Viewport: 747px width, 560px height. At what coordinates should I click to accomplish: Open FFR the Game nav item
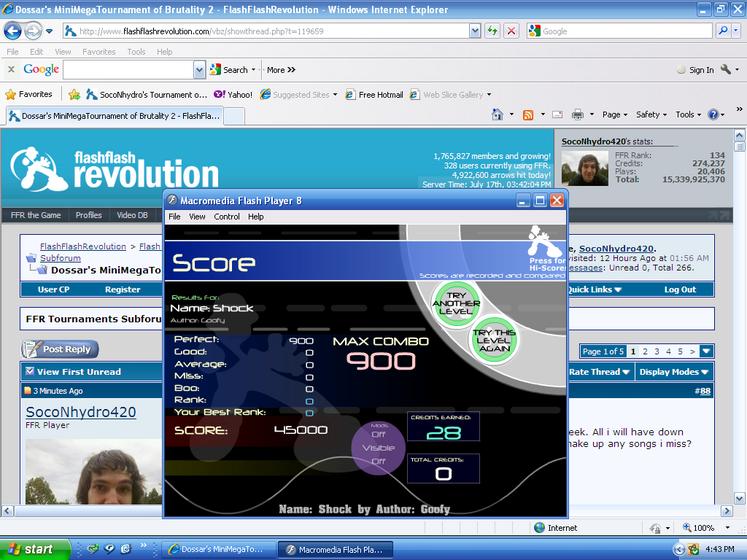pyautogui.click(x=36, y=215)
